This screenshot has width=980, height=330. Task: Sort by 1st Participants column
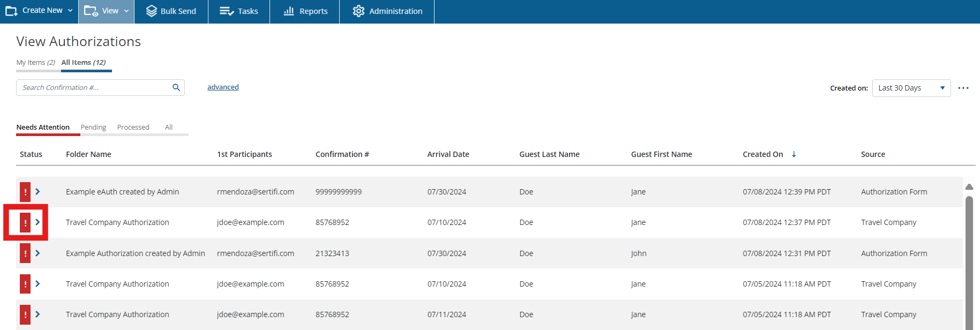244,154
